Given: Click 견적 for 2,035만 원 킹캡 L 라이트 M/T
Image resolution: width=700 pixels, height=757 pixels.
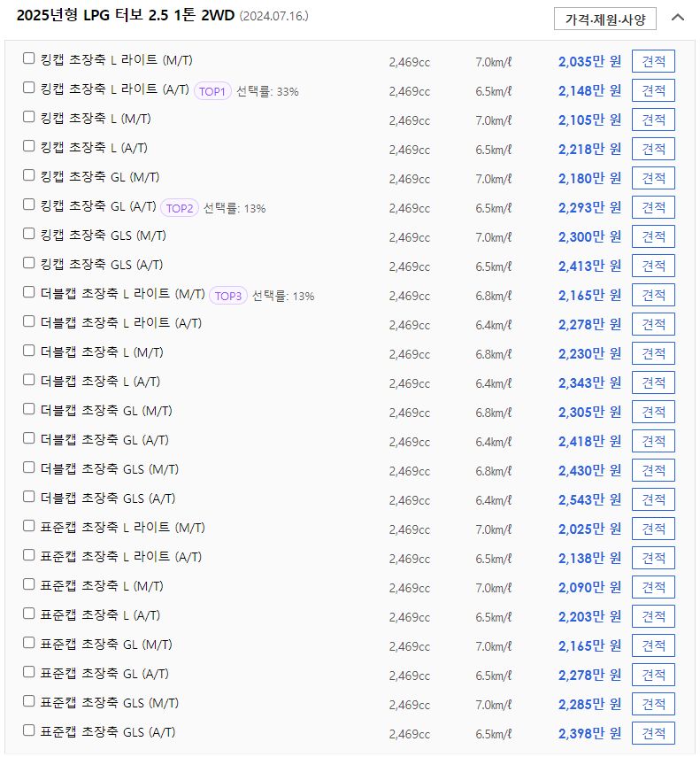Looking at the screenshot, I should (x=653, y=61).
